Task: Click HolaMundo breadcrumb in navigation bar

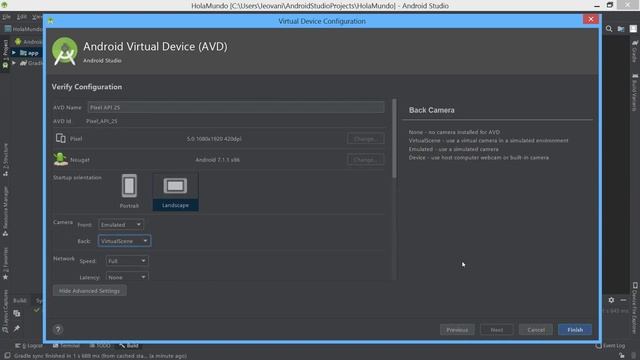Action: click(24, 29)
